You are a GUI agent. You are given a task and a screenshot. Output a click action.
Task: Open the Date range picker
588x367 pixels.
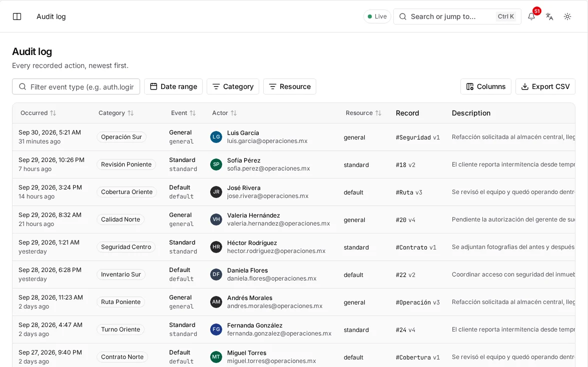click(173, 86)
